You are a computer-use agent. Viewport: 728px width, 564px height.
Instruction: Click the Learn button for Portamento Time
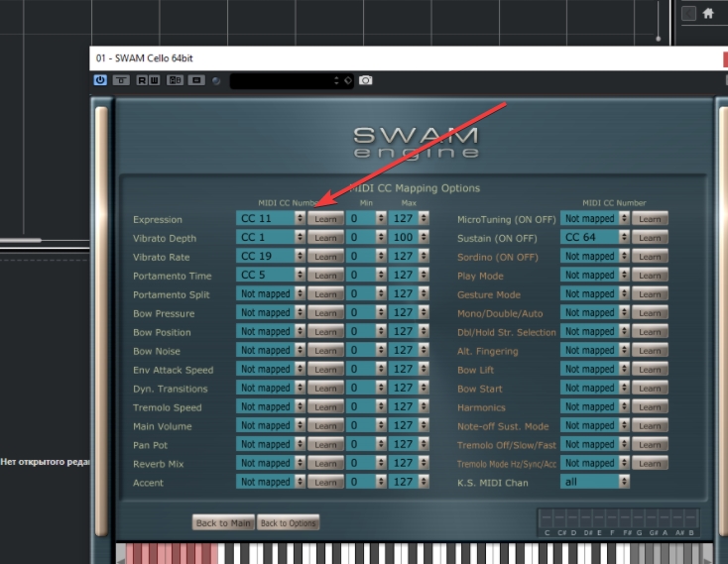pos(325,275)
